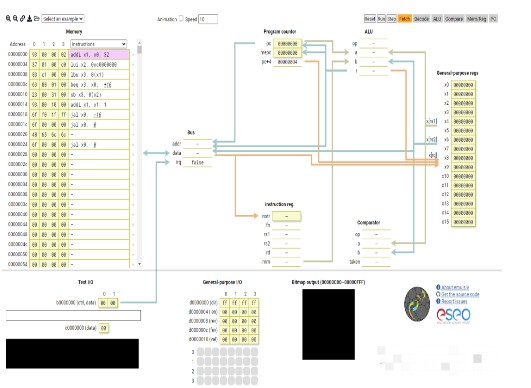This screenshot has width=531, height=388.
Task: Select the 'beq x3, x0' instruction cell
Action: coord(99,85)
